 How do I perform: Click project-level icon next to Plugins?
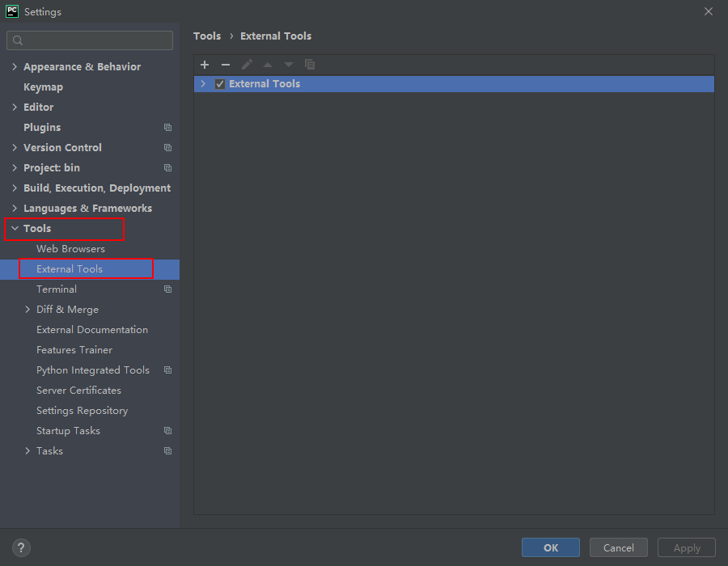click(x=168, y=127)
